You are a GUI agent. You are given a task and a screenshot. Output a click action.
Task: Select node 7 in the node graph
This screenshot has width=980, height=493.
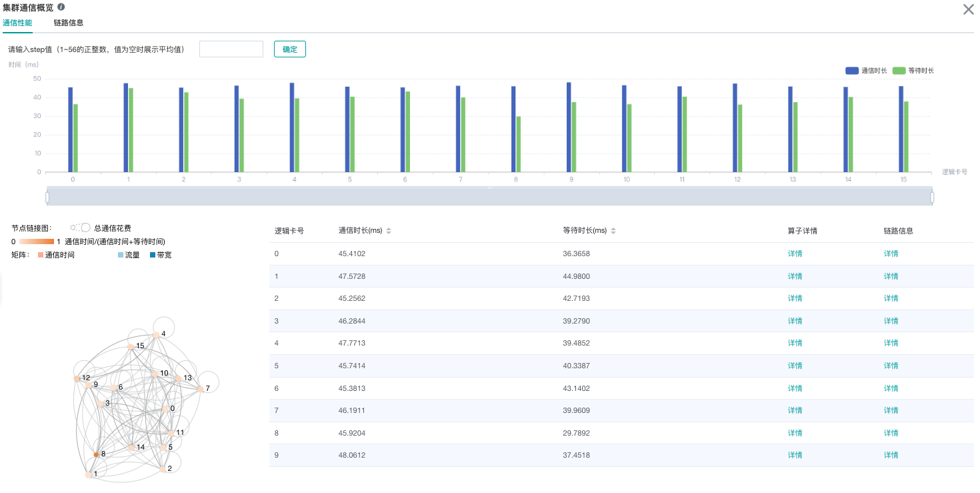point(200,388)
